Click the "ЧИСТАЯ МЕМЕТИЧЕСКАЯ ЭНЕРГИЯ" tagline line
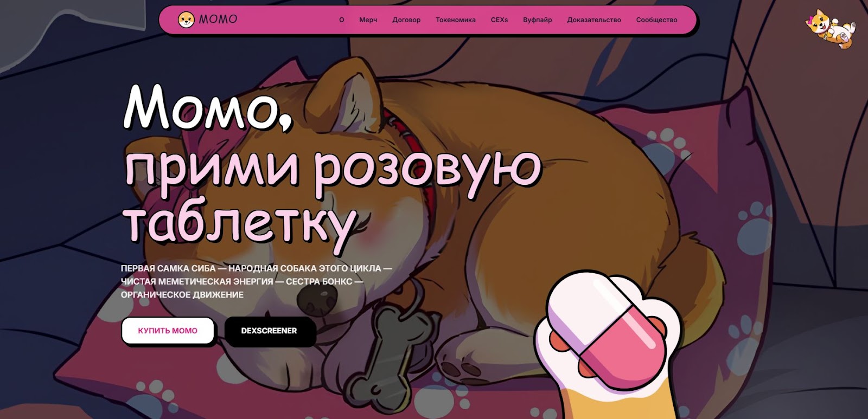 point(242,281)
